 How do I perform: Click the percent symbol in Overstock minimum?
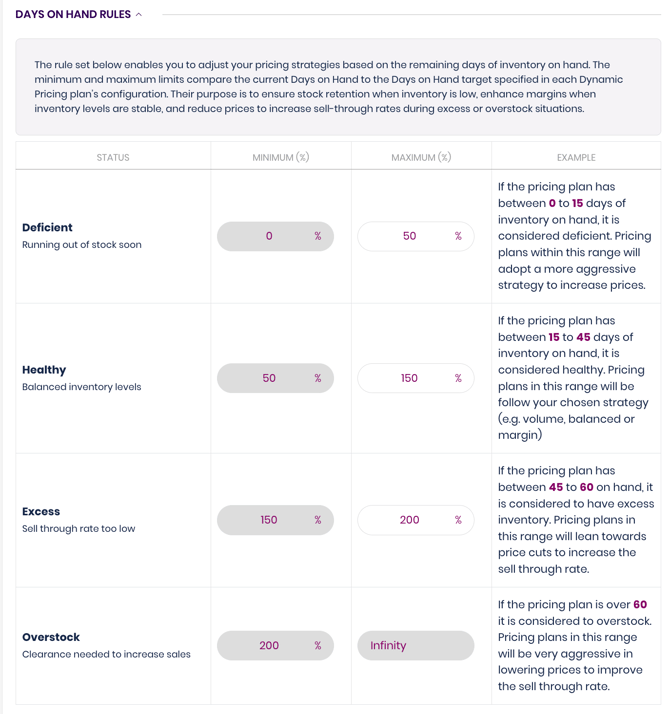pyautogui.click(x=318, y=646)
